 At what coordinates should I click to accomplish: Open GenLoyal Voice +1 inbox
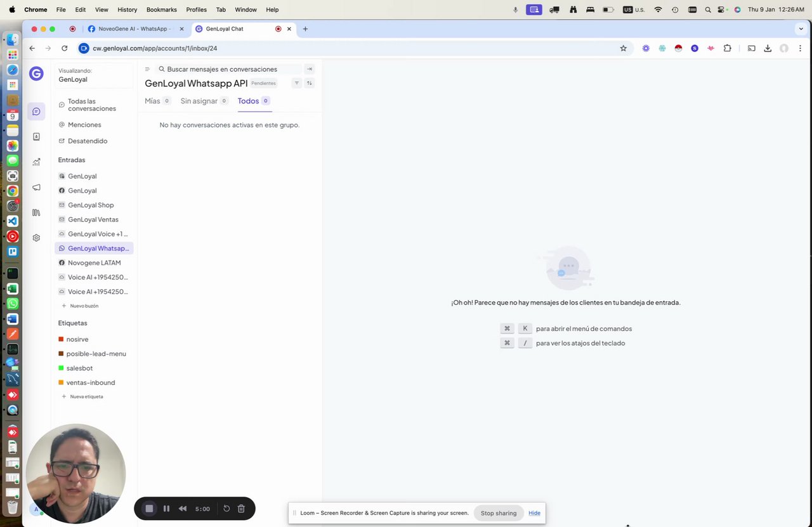coord(94,234)
